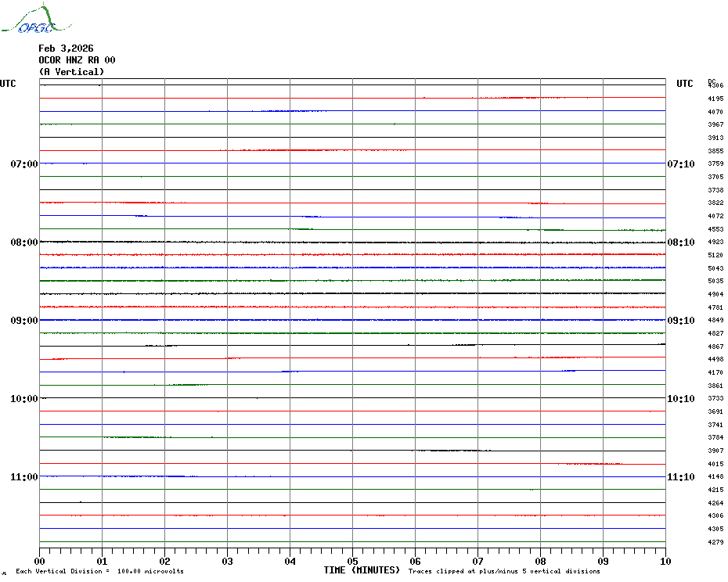The height and width of the screenshot is (582, 728).
Task: Click the date text 'Feb 3,2026'
Action: tap(66, 48)
